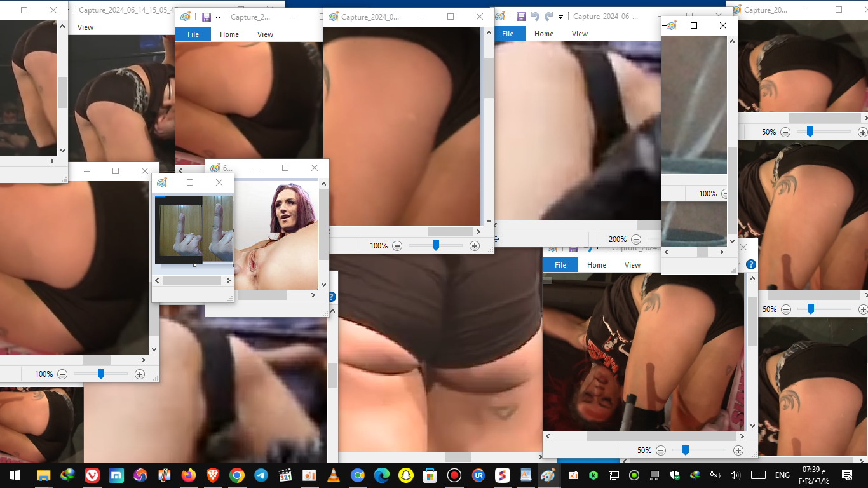Click the ENG language indicator in the taskbar

click(782, 475)
